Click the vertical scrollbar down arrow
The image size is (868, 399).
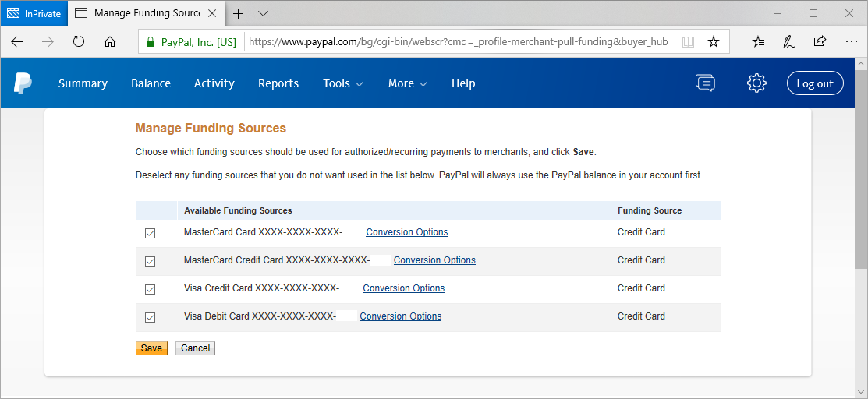862,393
